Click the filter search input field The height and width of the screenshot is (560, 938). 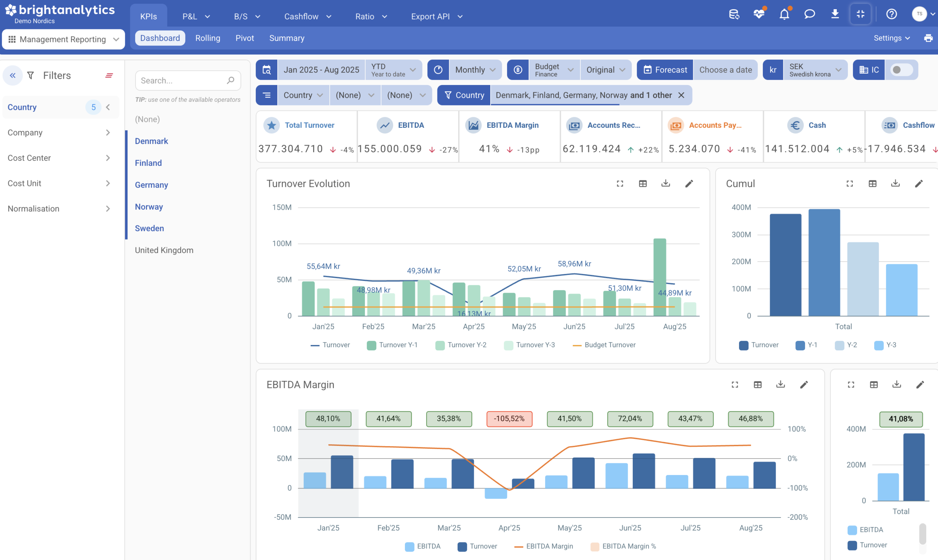pos(188,80)
